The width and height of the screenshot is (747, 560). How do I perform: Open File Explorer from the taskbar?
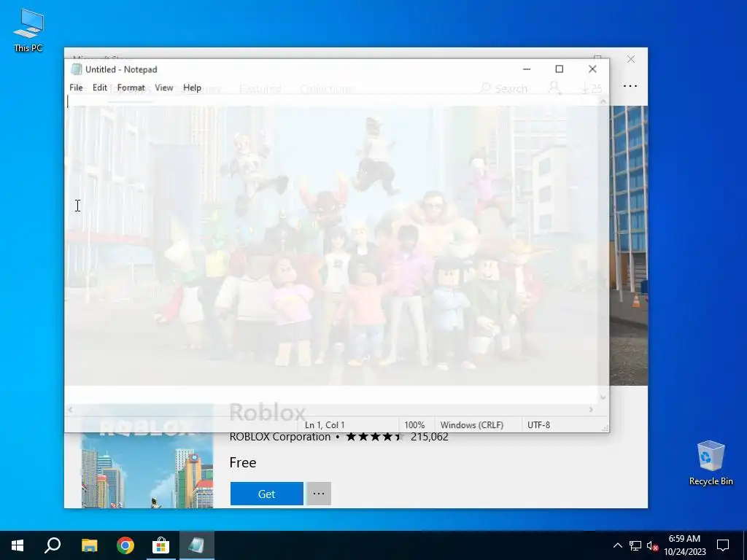click(89, 545)
